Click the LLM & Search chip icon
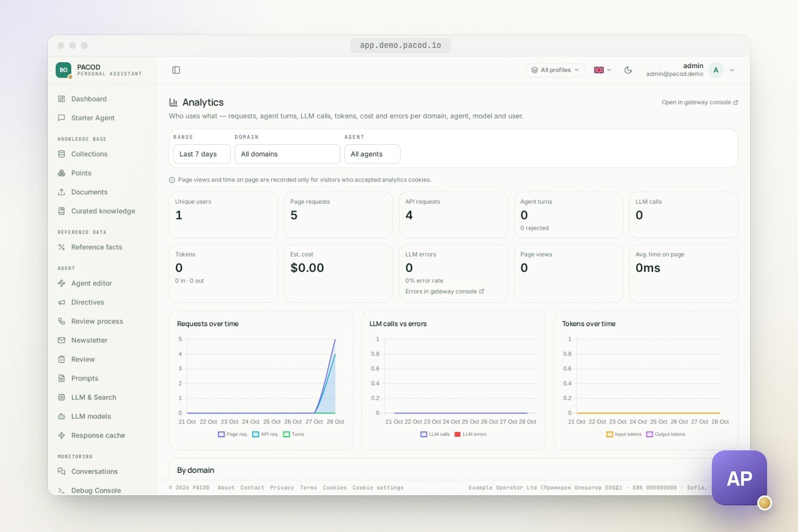 pos(62,397)
